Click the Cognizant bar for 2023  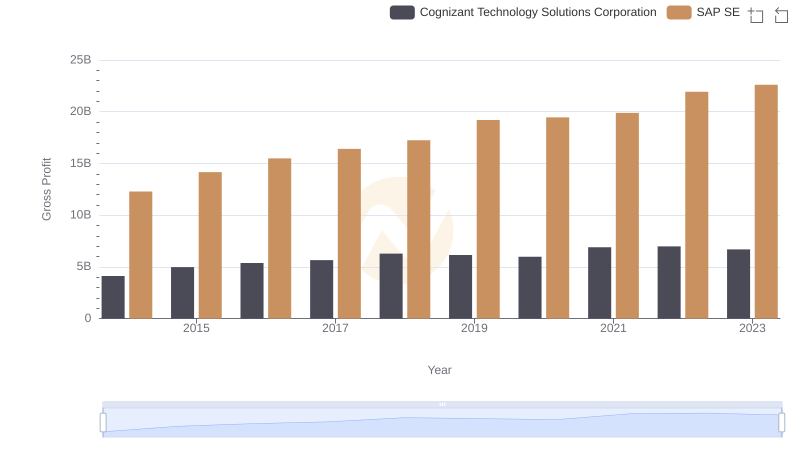pyautogui.click(x=738, y=284)
